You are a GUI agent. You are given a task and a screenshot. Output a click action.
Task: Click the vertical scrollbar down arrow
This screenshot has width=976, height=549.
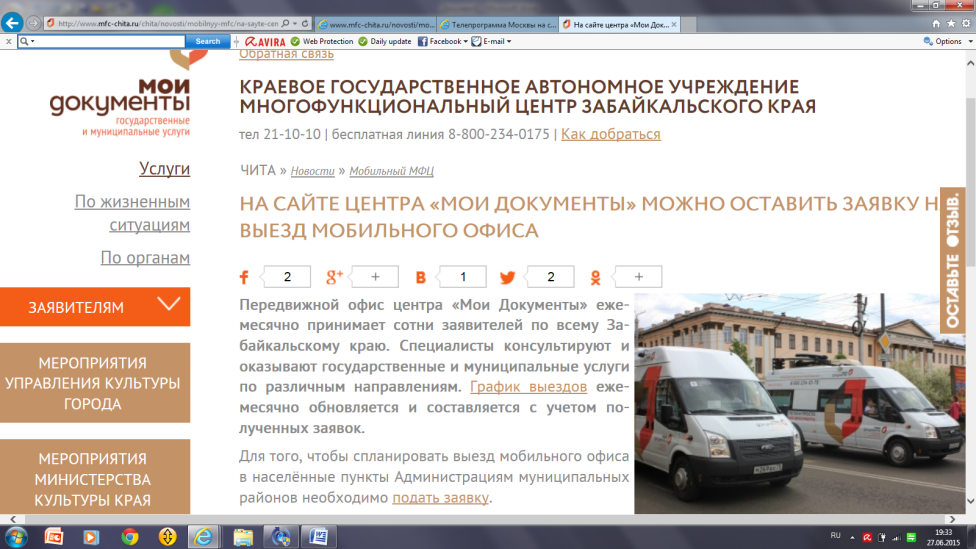[970, 501]
